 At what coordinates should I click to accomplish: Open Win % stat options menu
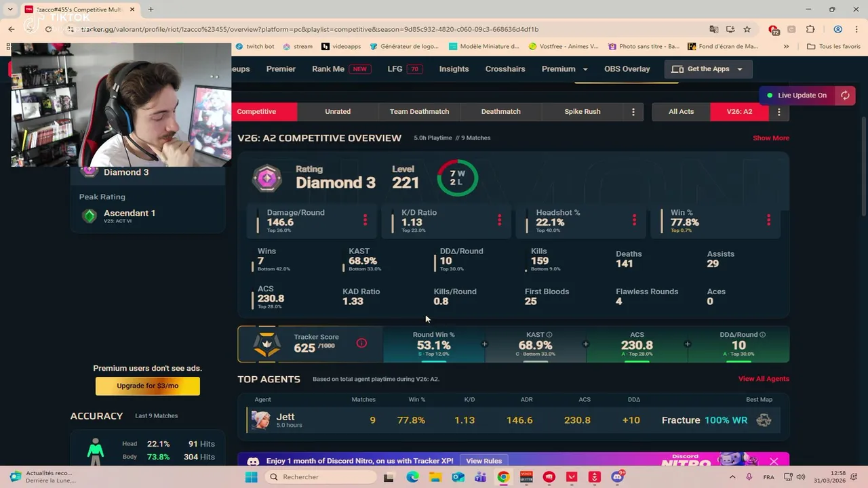tap(768, 220)
